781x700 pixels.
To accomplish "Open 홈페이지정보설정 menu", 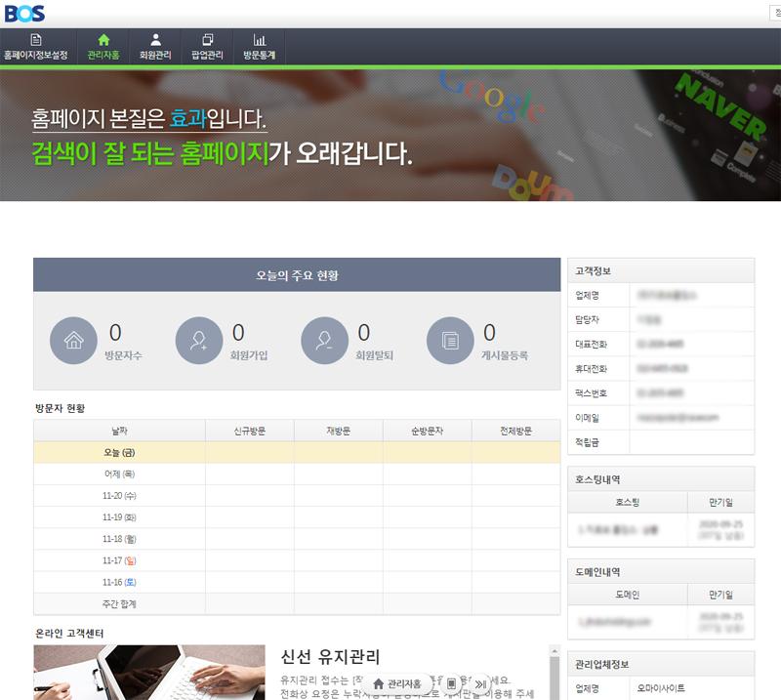I will coord(36,47).
